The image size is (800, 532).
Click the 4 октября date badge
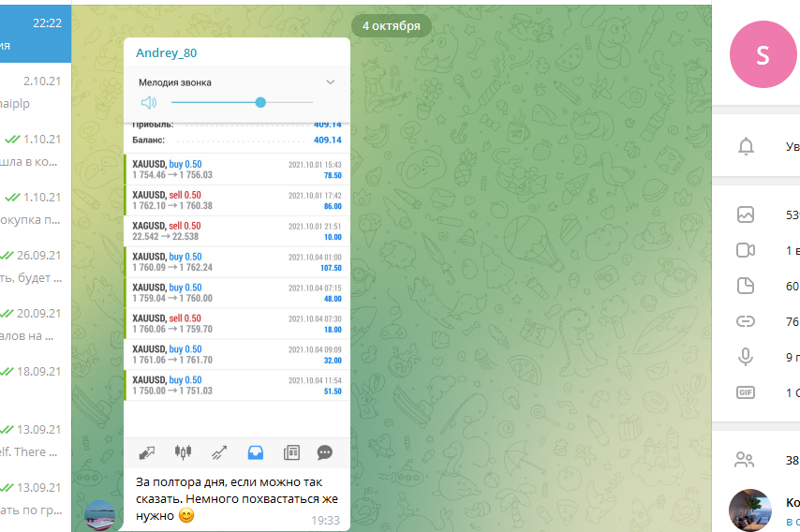tap(392, 26)
